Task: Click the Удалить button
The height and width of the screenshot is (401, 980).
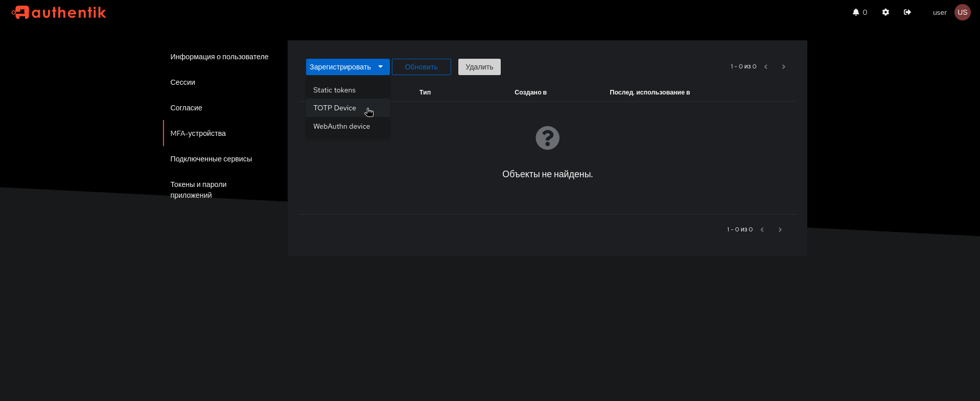Action: tap(479, 67)
